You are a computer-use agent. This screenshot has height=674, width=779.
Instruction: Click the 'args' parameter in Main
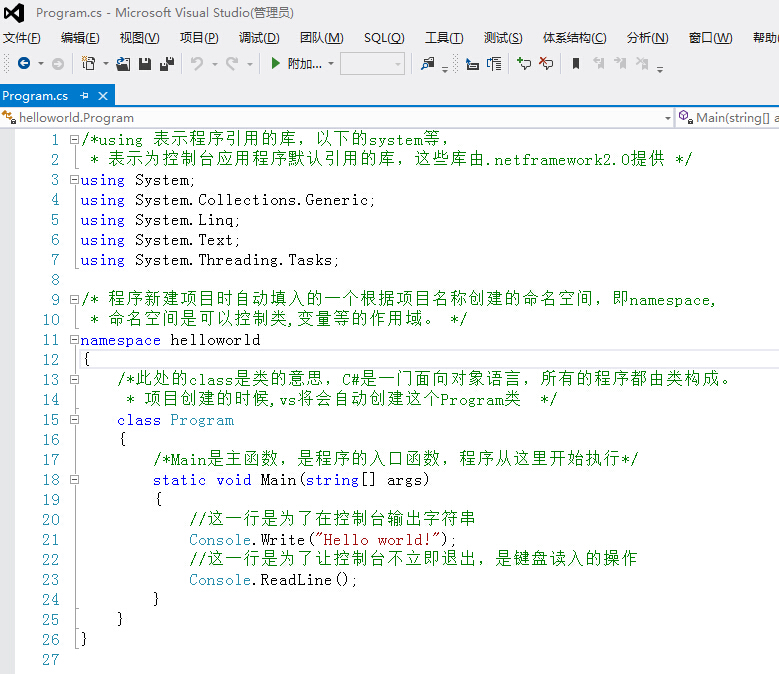tap(404, 480)
